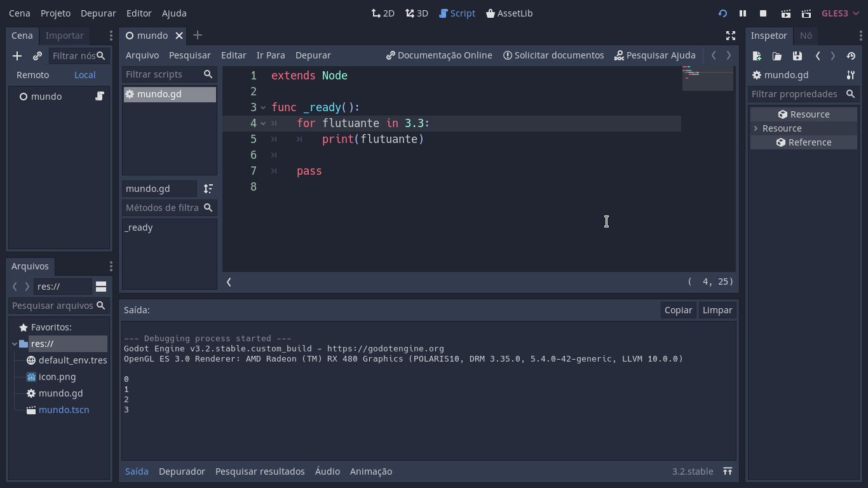Fold the _ready function on line 3
Viewport: 868px width, 488px height.
point(263,107)
